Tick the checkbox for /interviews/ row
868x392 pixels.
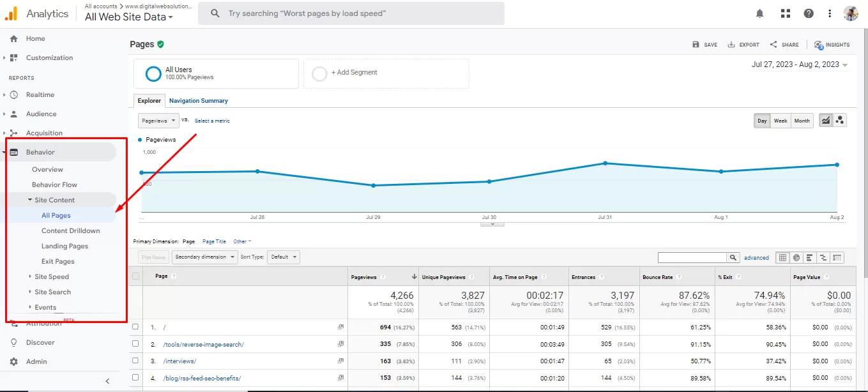click(x=135, y=361)
